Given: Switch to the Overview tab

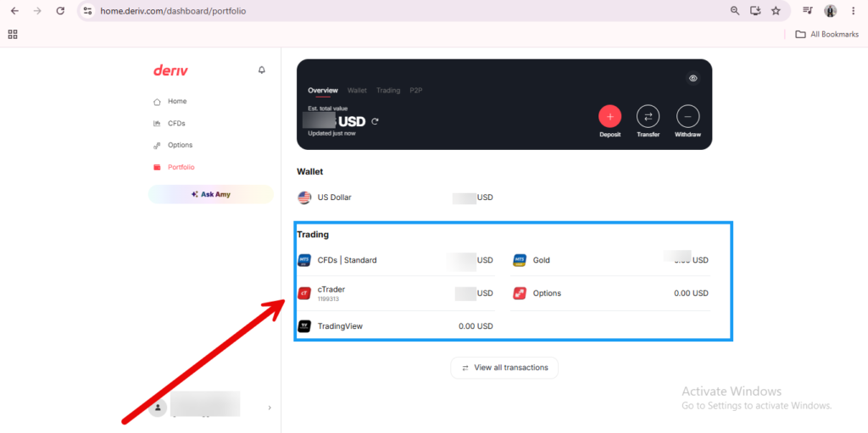Looking at the screenshot, I should pos(323,91).
